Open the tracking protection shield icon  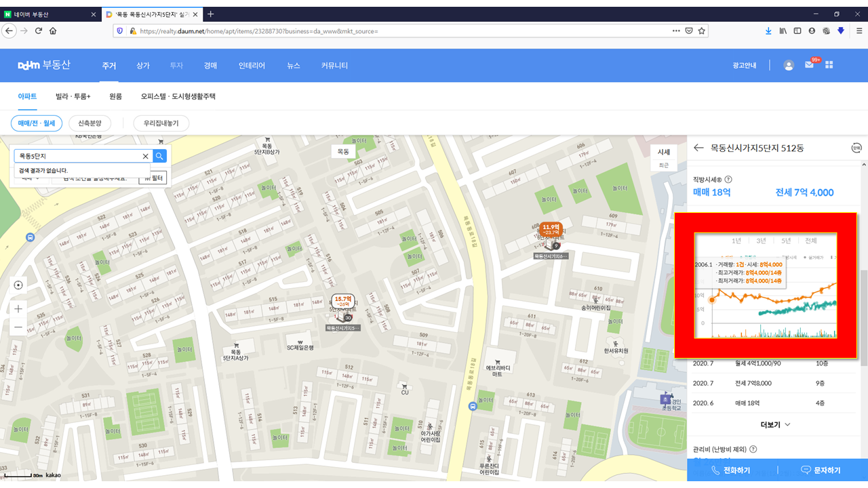[120, 30]
